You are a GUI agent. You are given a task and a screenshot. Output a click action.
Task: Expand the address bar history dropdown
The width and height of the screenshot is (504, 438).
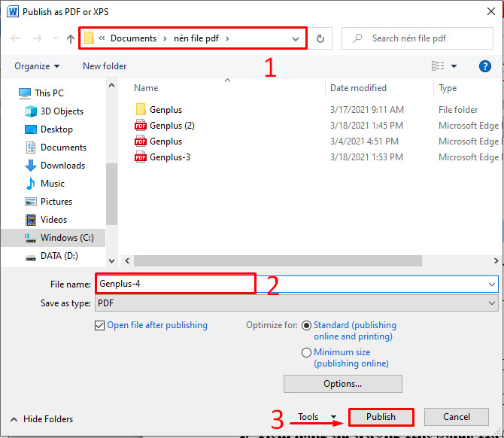click(296, 39)
